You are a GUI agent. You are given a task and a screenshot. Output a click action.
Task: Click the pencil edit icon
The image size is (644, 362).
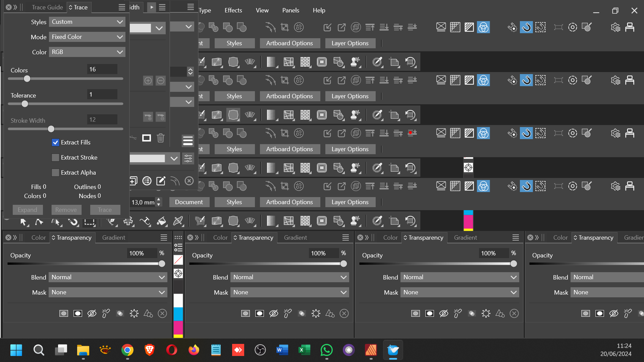[x=161, y=181]
